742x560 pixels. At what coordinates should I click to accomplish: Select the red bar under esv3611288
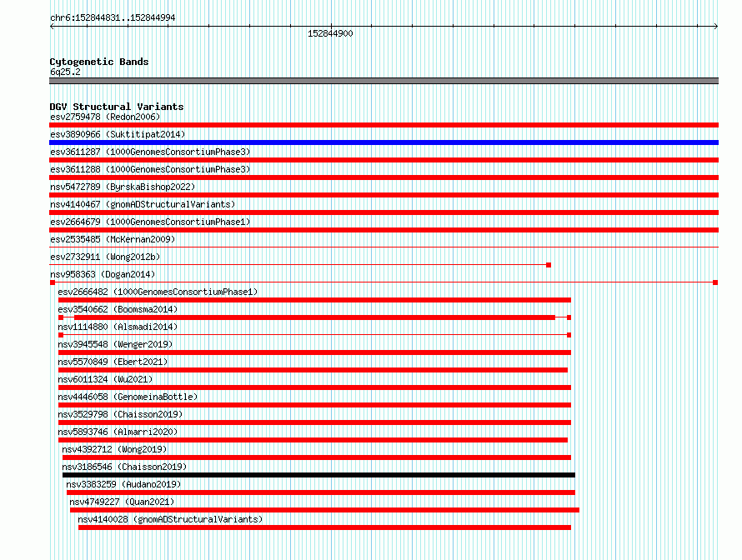coord(384,177)
